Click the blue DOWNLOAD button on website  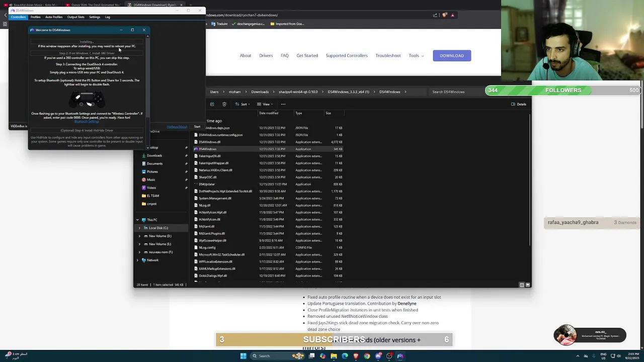click(452, 55)
